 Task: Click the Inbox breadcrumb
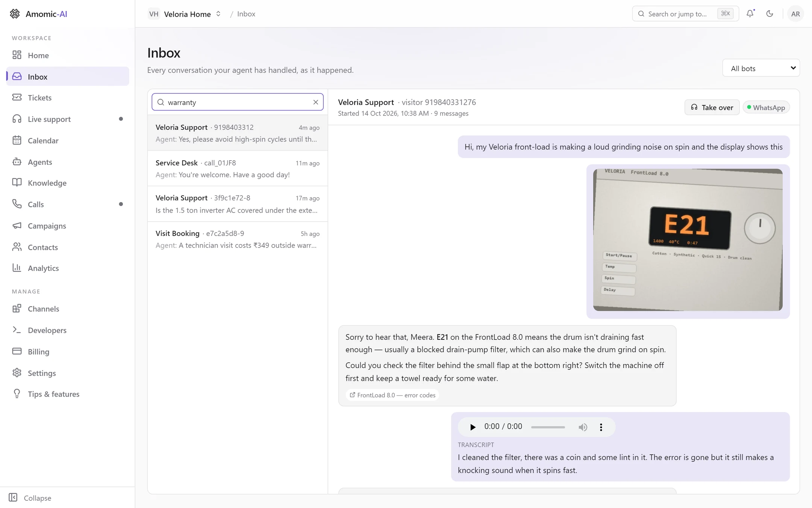[246, 14]
